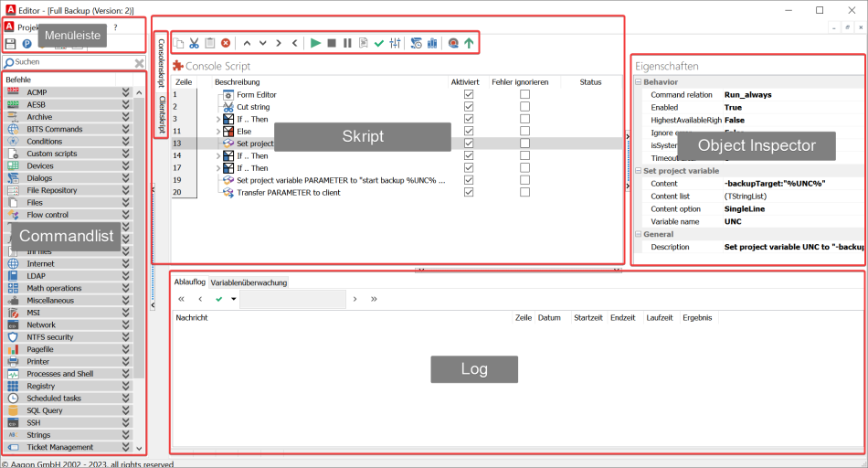Screen dimensions: 868x468
Task: Uncheck Aktiviert for Form Editor row
Action: 469,95
